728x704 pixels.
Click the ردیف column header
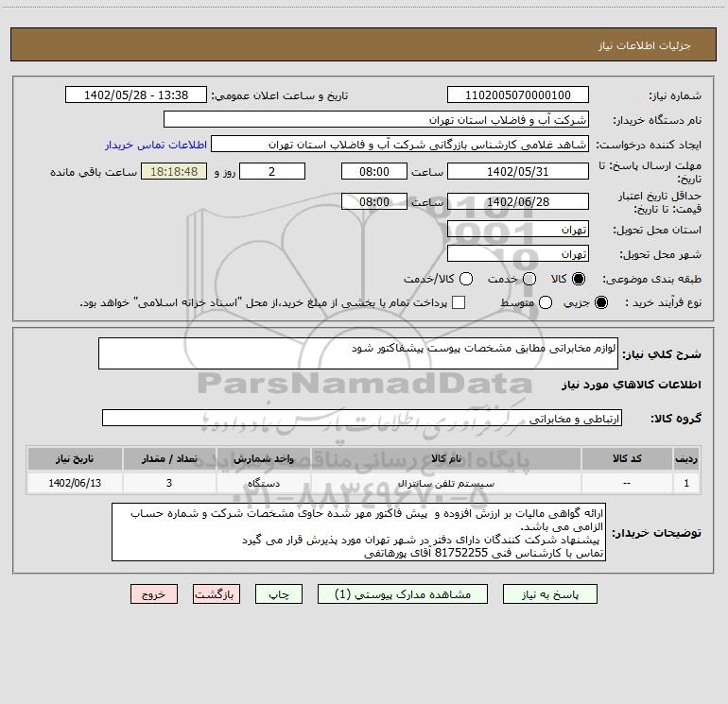tap(686, 458)
